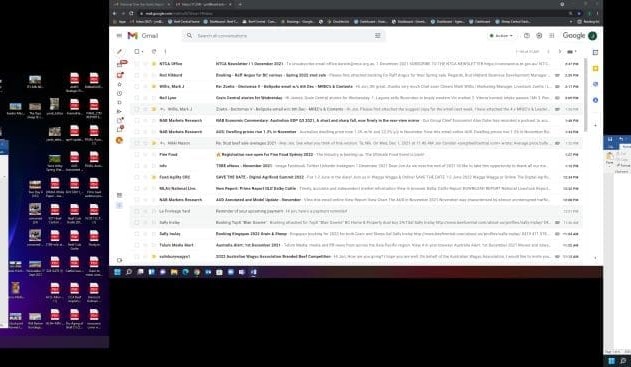Open the input tools dropdown near pagination
The width and height of the screenshot is (631, 367).
(572, 52)
